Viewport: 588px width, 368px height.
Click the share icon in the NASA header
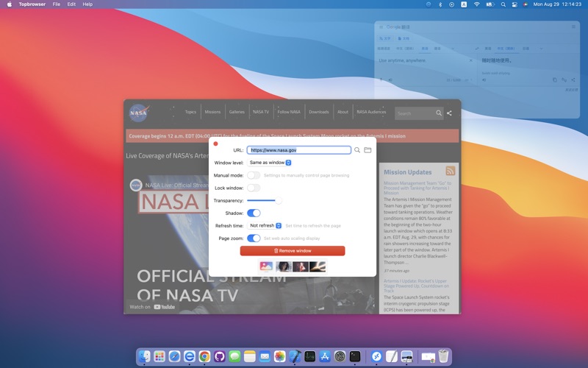pyautogui.click(x=449, y=113)
